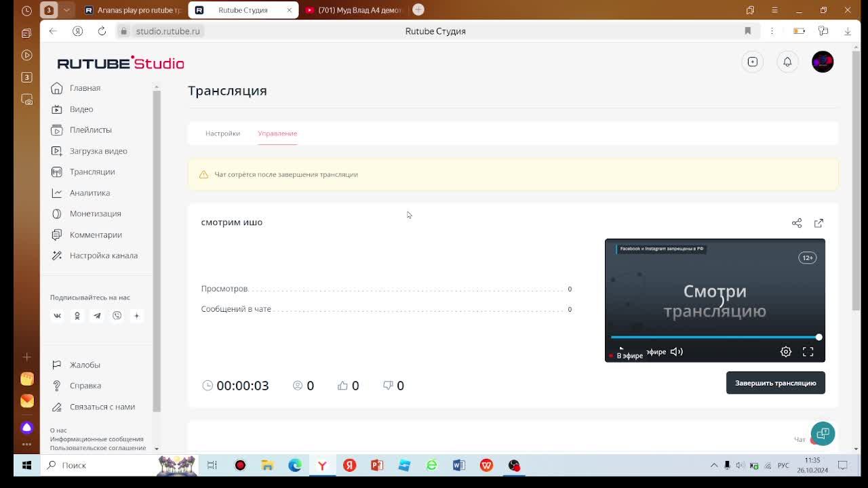Switch to the Управление tab
This screenshot has width=868, height=488.
tap(277, 134)
